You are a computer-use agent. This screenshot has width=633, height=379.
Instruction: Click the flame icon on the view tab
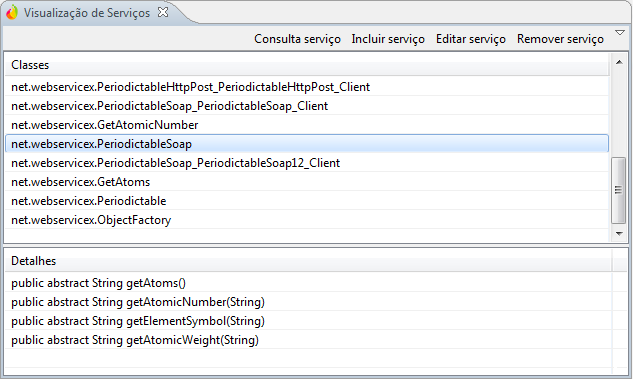tap(12, 13)
